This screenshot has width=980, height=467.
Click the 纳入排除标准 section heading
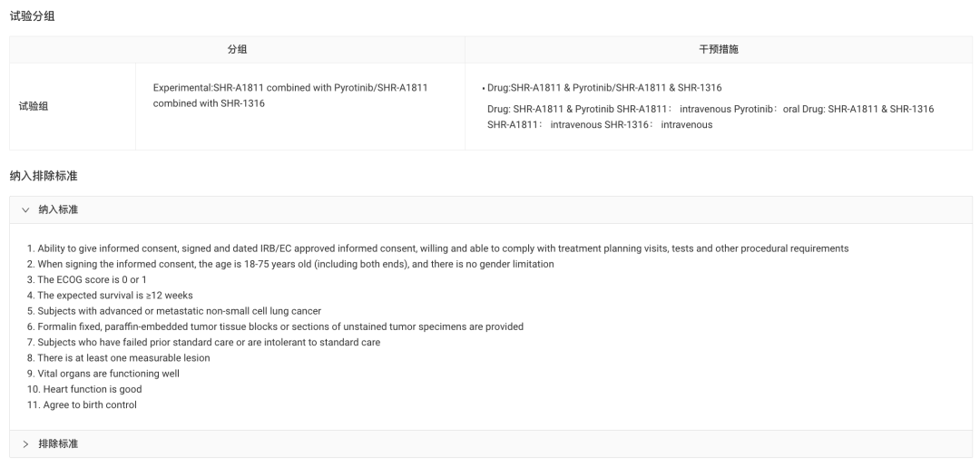pyautogui.click(x=44, y=176)
